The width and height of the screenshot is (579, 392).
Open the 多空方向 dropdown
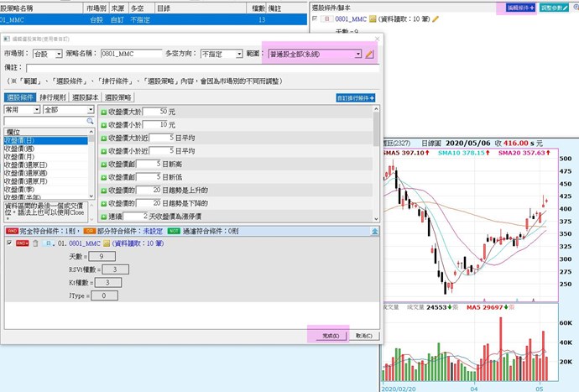point(223,54)
